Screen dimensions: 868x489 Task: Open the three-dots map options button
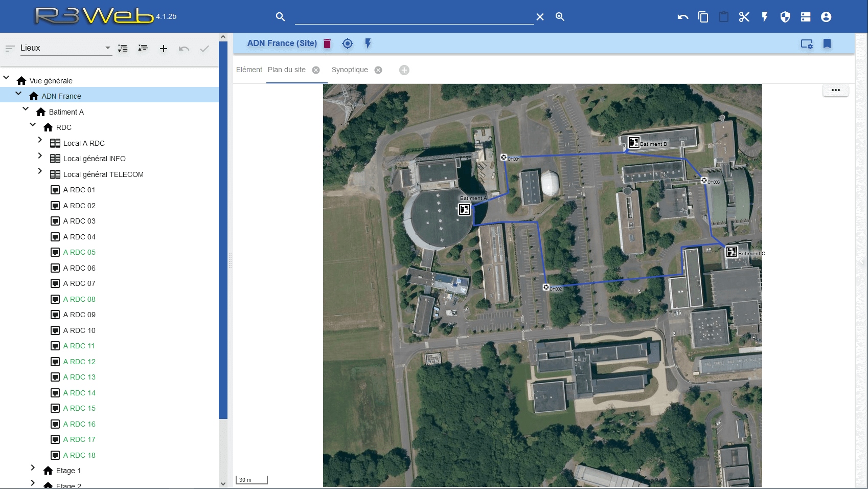(x=835, y=90)
